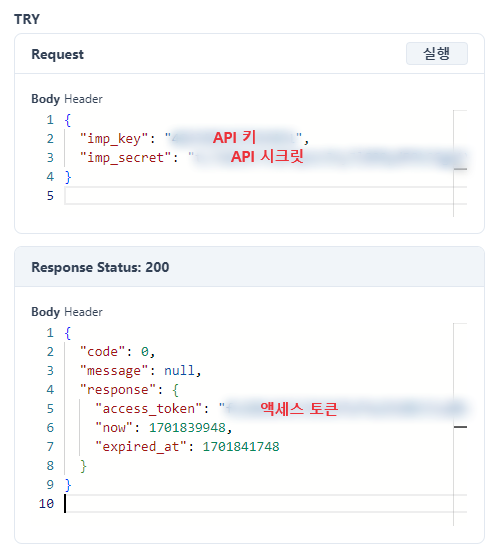The height and width of the screenshot is (559, 500).
Task: Click the closing brace on request line 4
Action: point(68,176)
